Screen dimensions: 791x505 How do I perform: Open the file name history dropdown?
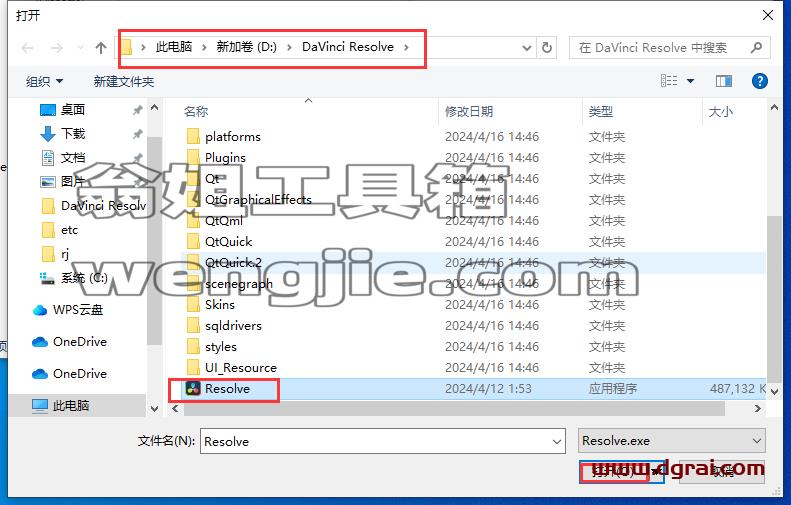pos(556,441)
